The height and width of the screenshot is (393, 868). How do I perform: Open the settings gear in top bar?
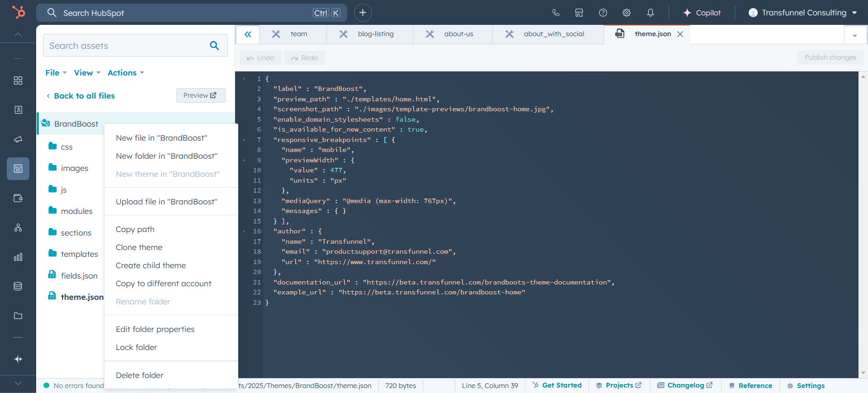(627, 13)
